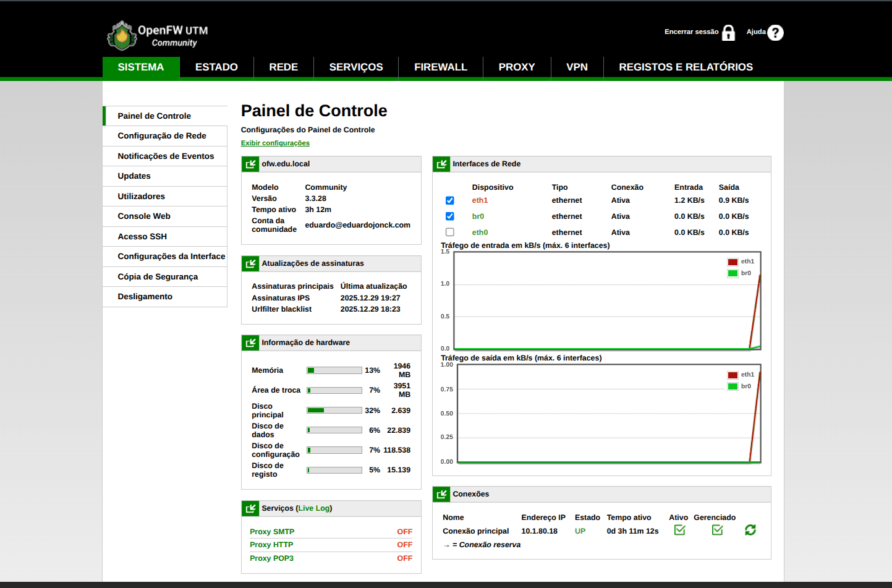The width and height of the screenshot is (892, 588).
Task: Collapse the Conexões panel icon
Action: coord(441,494)
